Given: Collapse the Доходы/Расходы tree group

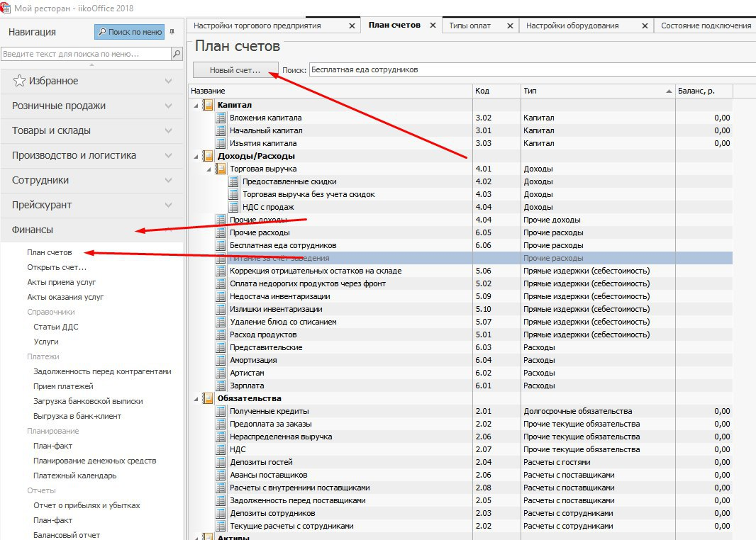Looking at the screenshot, I should coord(196,156).
